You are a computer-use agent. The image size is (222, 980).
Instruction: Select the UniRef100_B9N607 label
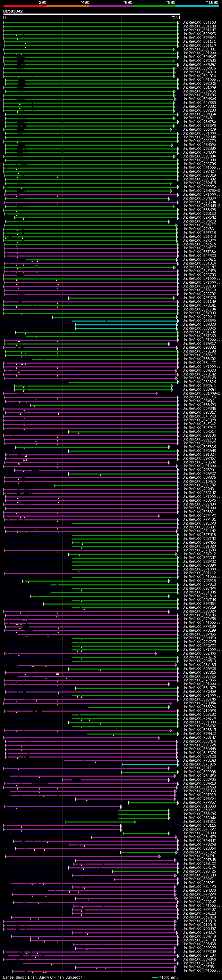[199, 57]
